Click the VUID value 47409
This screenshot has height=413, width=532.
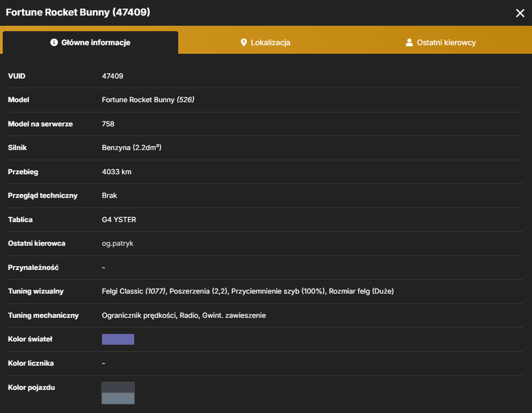point(113,76)
